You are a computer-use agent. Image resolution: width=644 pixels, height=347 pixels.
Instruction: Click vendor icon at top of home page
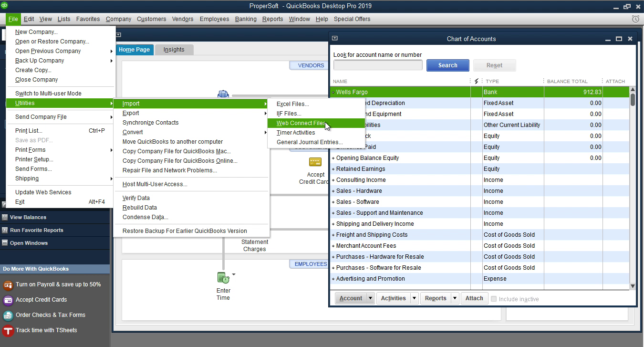pyautogui.click(x=223, y=94)
